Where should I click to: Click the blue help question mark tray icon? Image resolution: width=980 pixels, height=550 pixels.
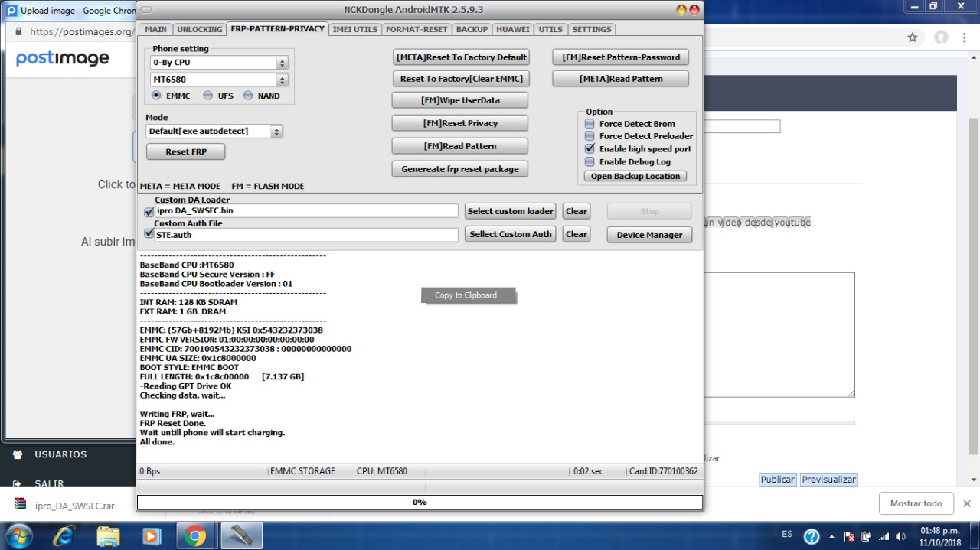point(812,536)
